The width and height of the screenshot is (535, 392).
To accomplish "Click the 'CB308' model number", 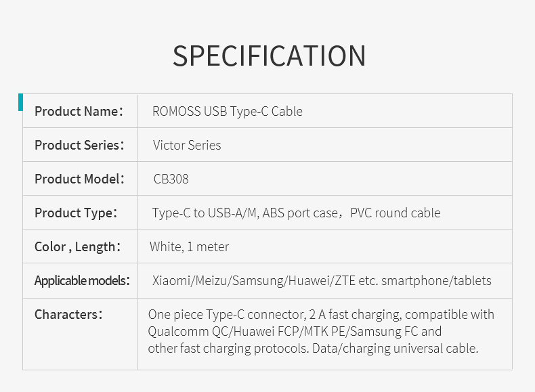I will (x=171, y=179).
